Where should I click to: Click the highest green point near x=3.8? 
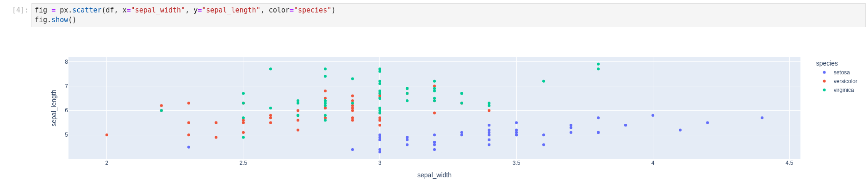point(598,64)
